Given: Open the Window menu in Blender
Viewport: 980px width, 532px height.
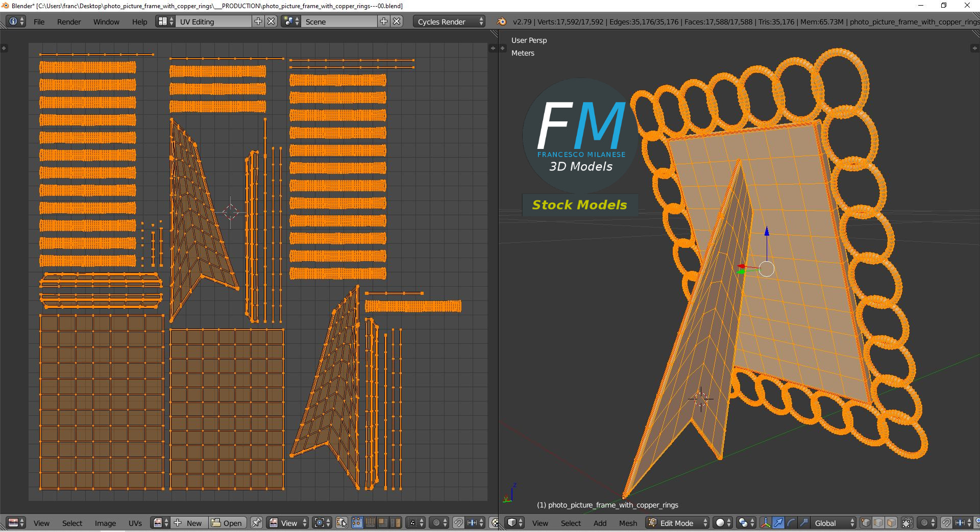Looking at the screenshot, I should (106, 21).
